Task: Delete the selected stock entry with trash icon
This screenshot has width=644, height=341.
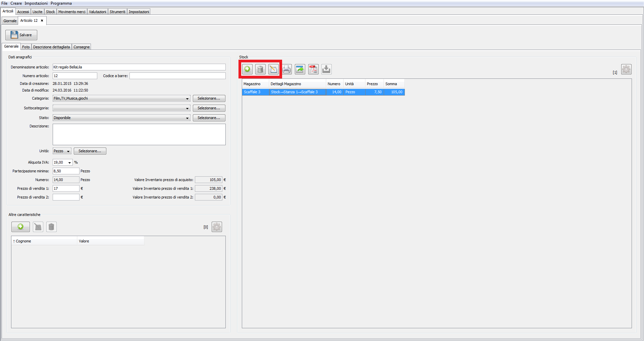Action: tap(260, 69)
